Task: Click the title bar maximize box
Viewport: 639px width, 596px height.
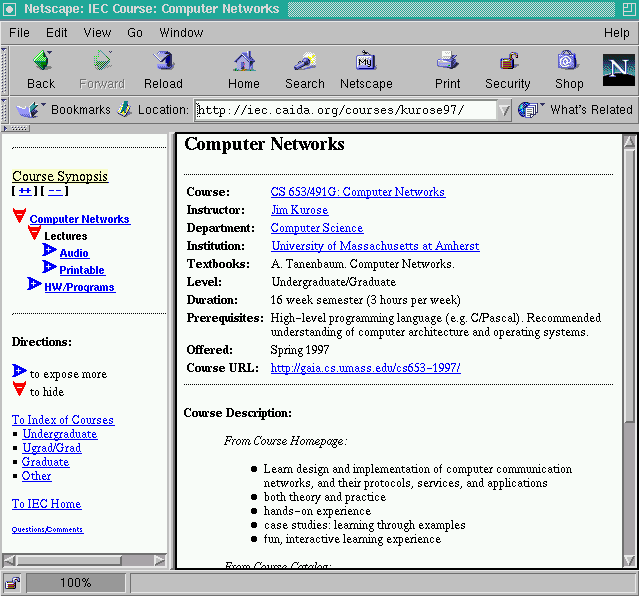Action: 629,9
